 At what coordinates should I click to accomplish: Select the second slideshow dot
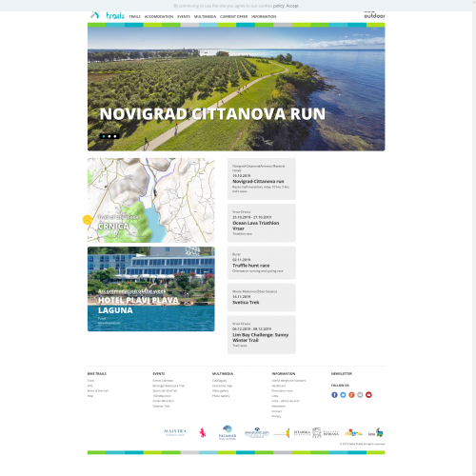pyautogui.click(x=109, y=136)
